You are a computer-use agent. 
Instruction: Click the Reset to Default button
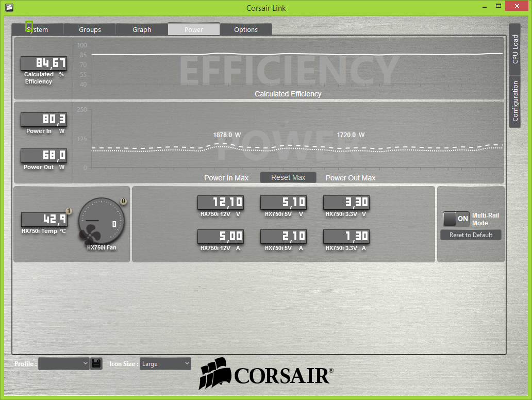click(471, 235)
